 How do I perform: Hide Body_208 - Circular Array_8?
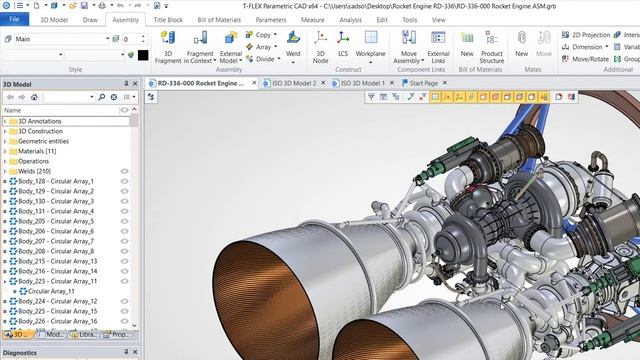click(x=124, y=251)
